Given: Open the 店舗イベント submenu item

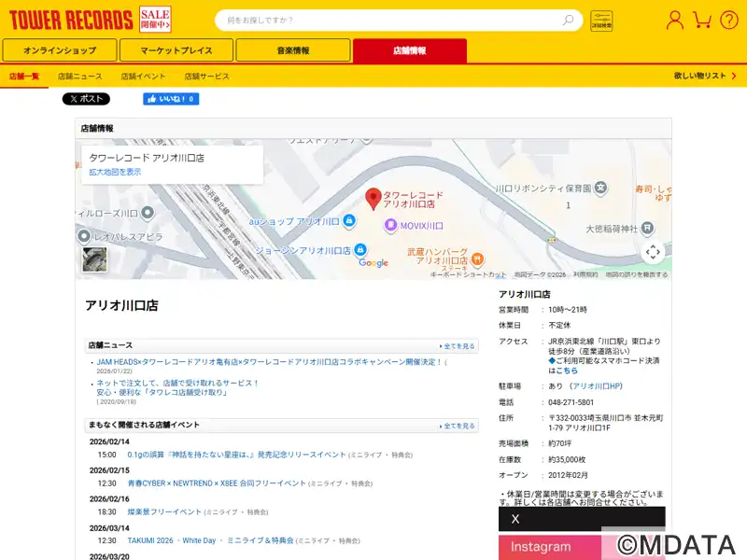Looking at the screenshot, I should point(143,77).
